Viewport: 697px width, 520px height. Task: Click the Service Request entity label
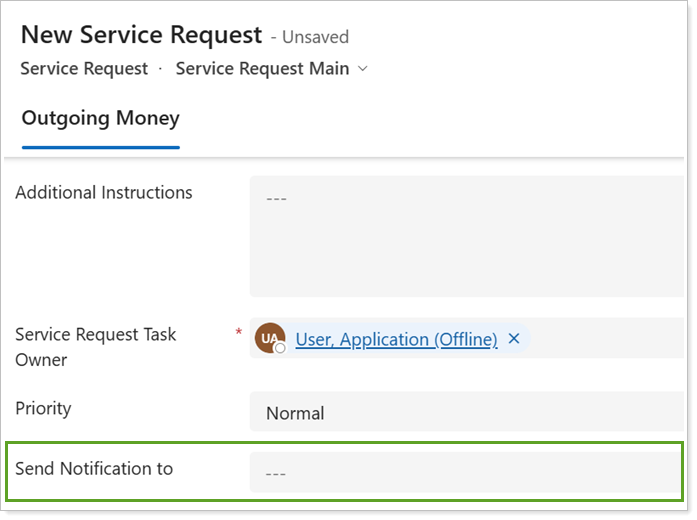click(x=84, y=69)
